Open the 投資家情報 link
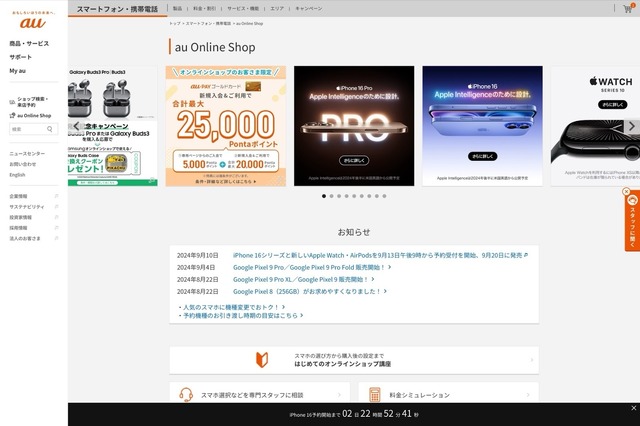 coord(20,217)
